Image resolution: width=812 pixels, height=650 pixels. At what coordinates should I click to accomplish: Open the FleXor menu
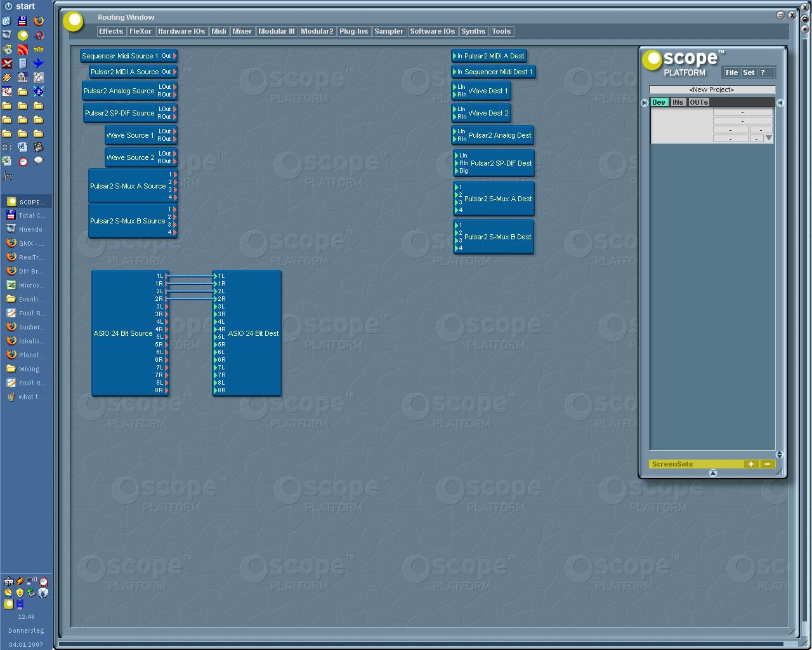click(140, 31)
